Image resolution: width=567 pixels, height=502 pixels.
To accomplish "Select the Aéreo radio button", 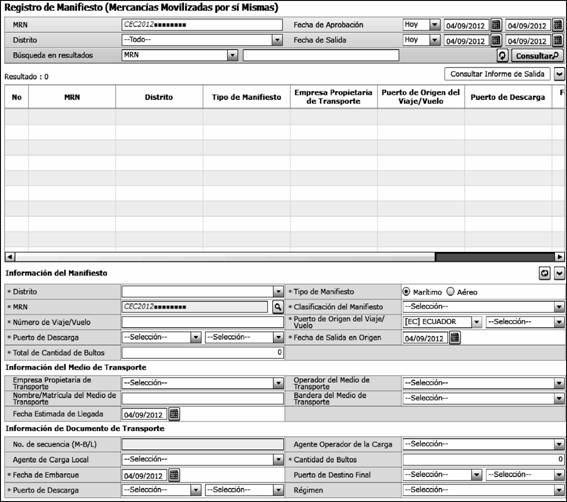I will 450,292.
